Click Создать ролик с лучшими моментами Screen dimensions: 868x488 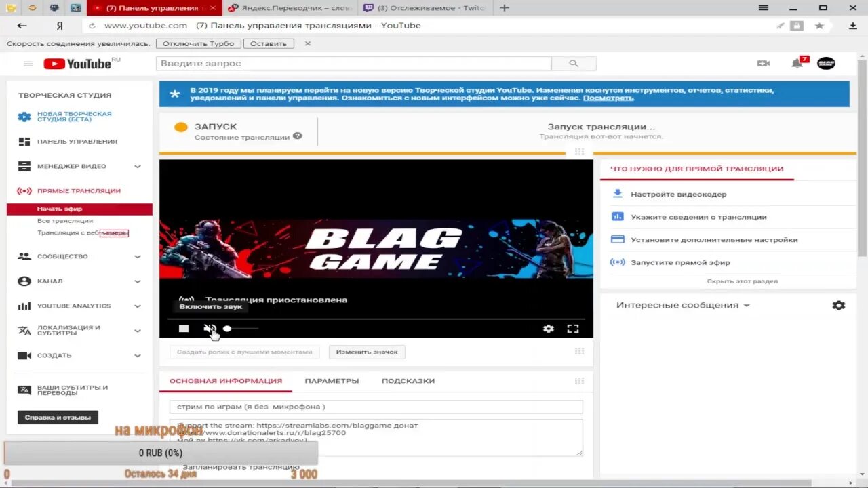pyautogui.click(x=244, y=352)
